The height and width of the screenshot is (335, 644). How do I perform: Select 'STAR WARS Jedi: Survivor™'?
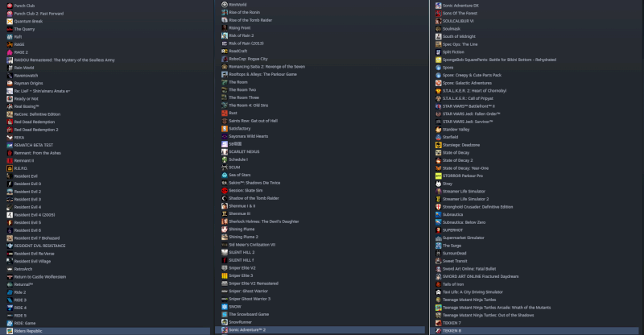[468, 122]
